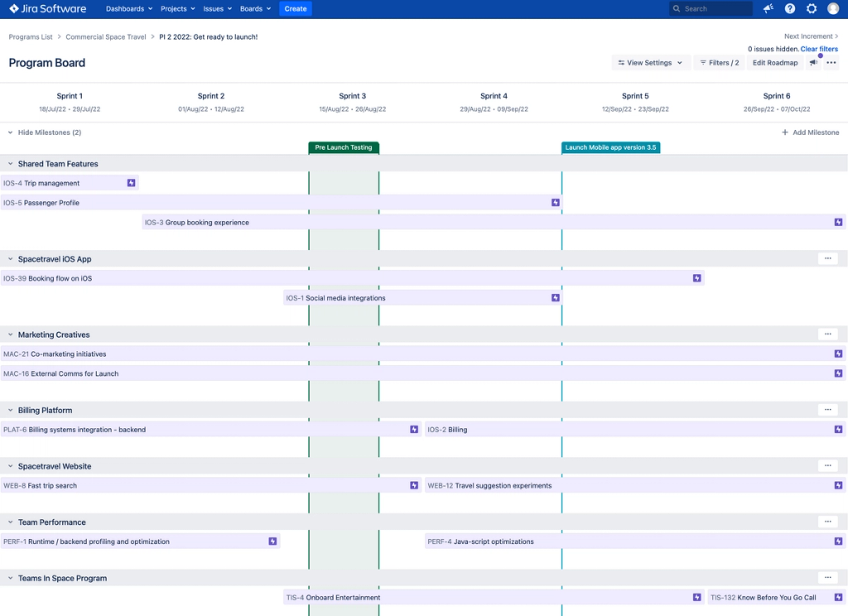Open the more options for Spacetravel iOS App
The image size is (848, 616).
tap(826, 259)
